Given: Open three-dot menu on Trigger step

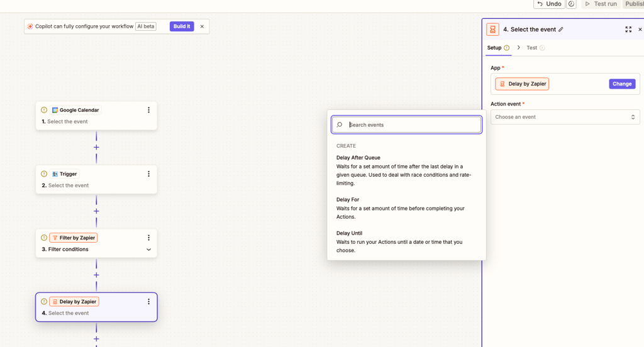Looking at the screenshot, I should (148, 173).
